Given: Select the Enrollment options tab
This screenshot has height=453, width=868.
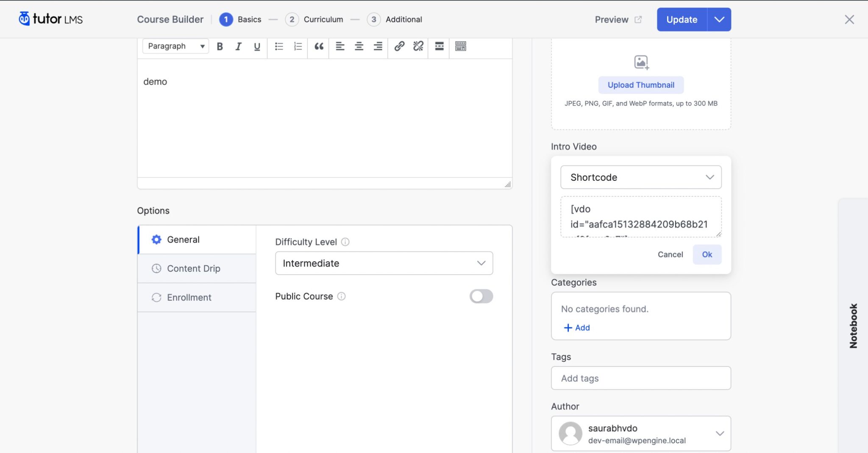Looking at the screenshot, I should tap(189, 297).
